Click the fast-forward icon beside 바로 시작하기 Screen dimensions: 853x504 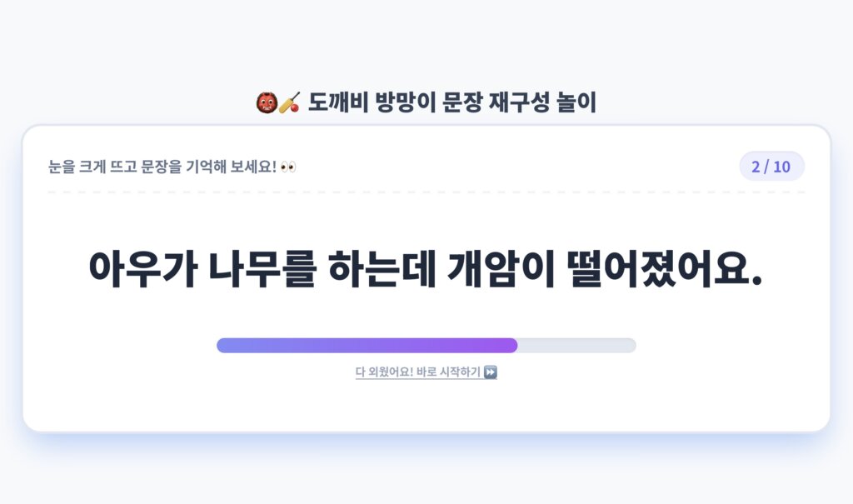coord(490,372)
